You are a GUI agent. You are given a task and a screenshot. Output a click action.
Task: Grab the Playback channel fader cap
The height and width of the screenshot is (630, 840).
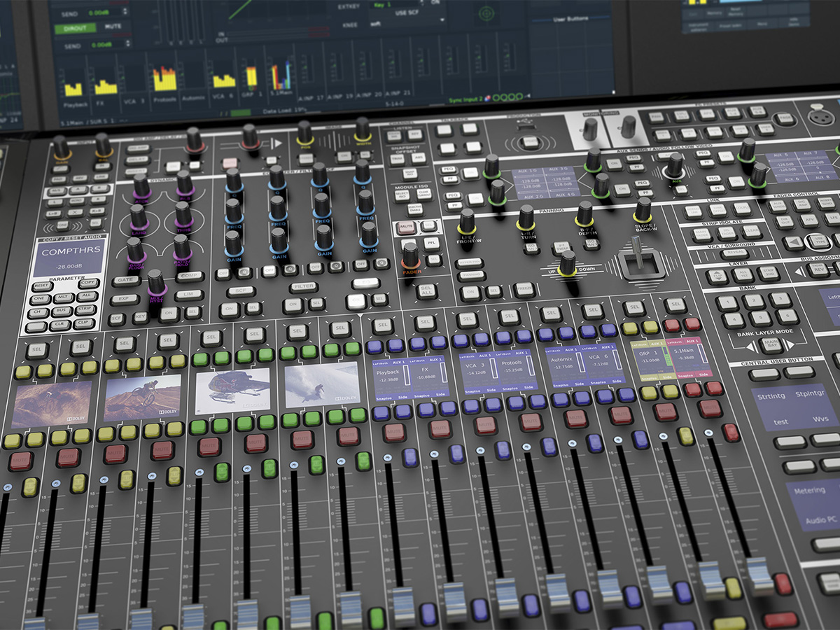(x=405, y=608)
